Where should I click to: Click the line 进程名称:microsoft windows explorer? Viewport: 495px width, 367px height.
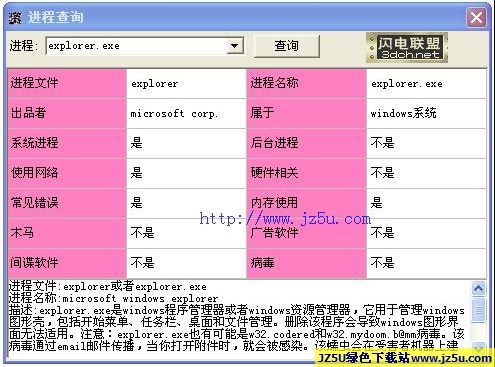[113, 298]
